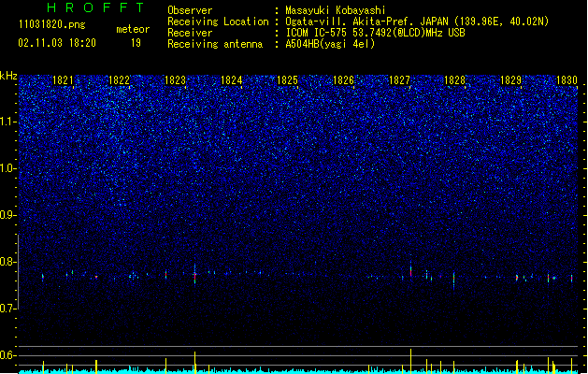The width and height of the screenshot is (588, 374).
Task: Click the meteor count value 19
Action: click(x=136, y=43)
